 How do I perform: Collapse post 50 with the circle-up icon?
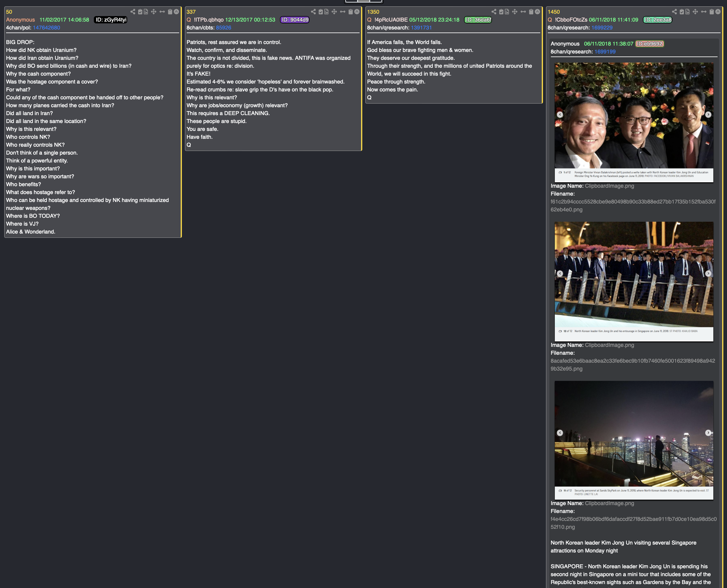pos(176,12)
